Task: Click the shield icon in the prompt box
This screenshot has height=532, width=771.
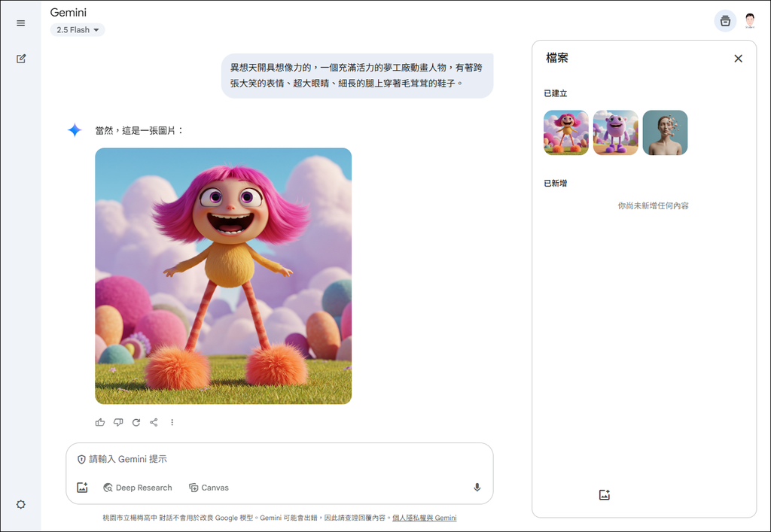Action: (81, 459)
